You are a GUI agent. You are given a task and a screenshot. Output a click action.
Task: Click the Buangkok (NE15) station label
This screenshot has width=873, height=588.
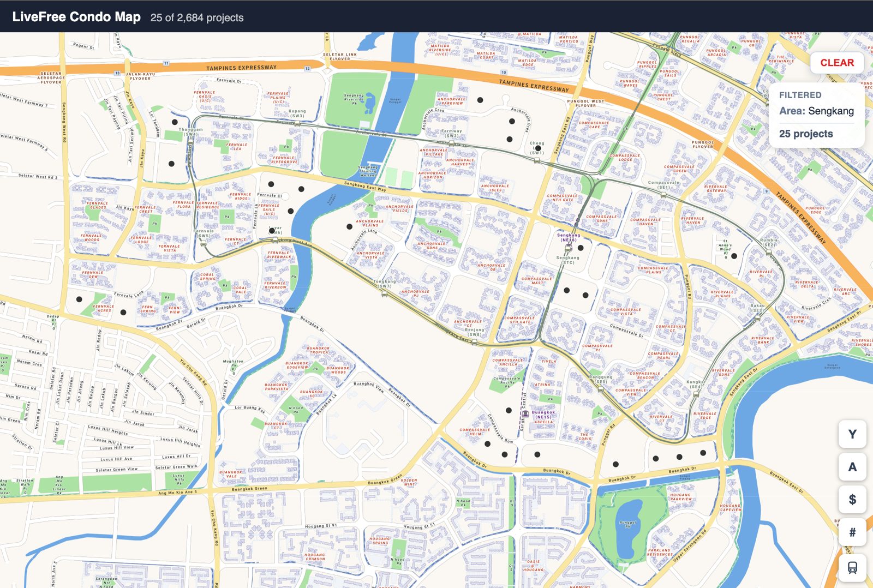point(543,415)
